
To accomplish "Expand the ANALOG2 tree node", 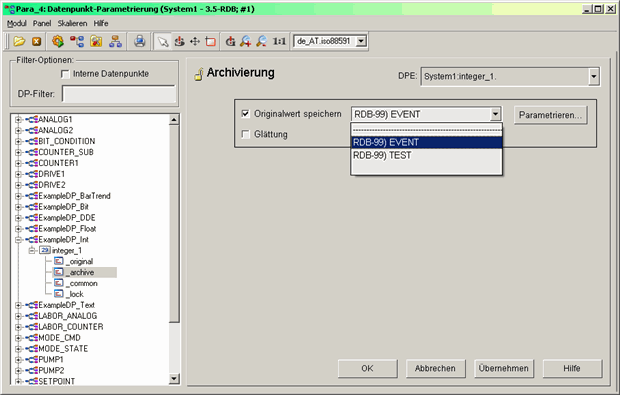I will 18,130.
